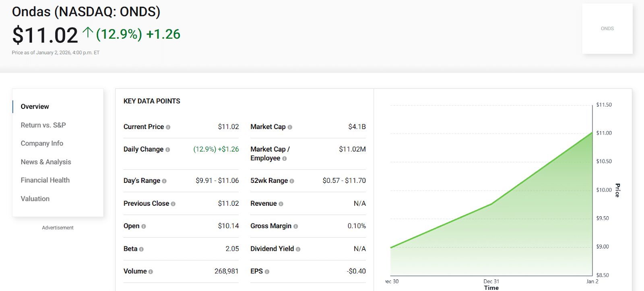The width and height of the screenshot is (644, 291).
Task: Click the price as of January 2 timestamp
Action: [56, 53]
